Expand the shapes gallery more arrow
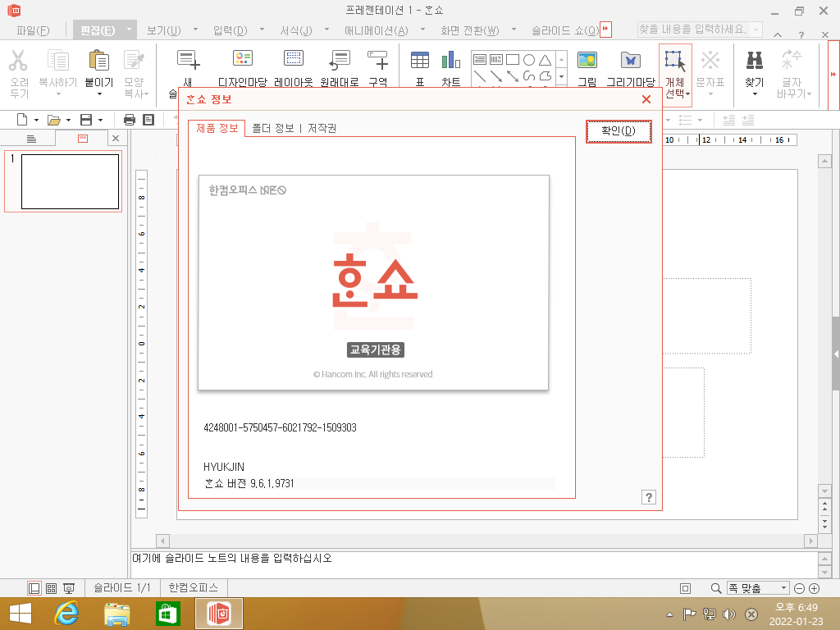The image size is (840, 630). point(561,76)
